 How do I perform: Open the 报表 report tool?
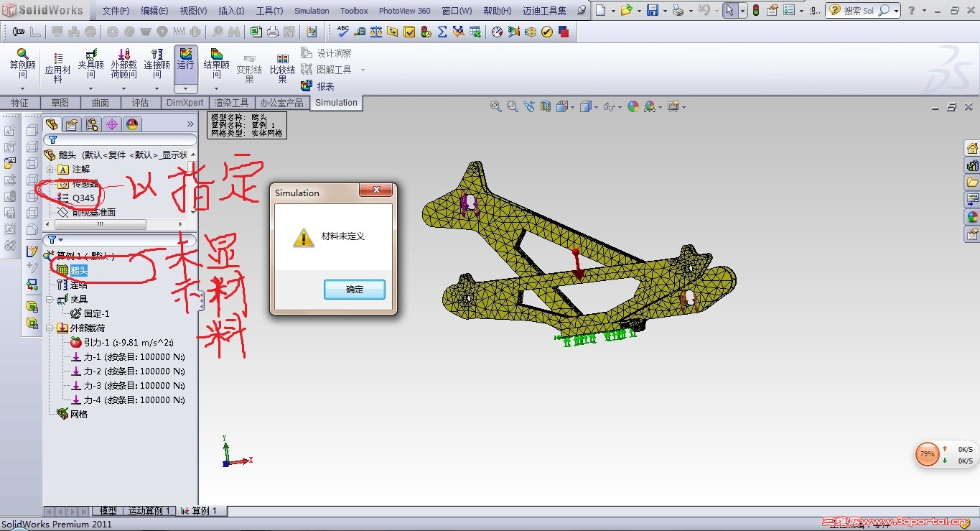(x=317, y=86)
